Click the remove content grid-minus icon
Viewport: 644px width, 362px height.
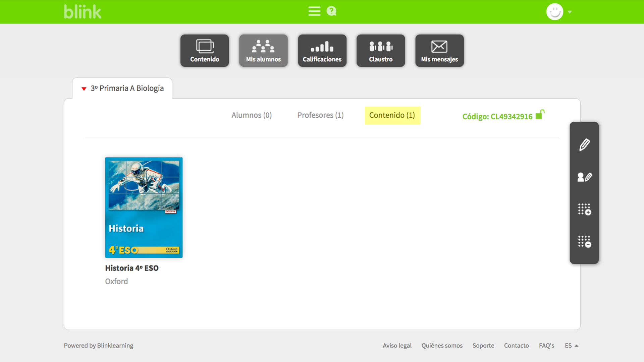pyautogui.click(x=584, y=241)
